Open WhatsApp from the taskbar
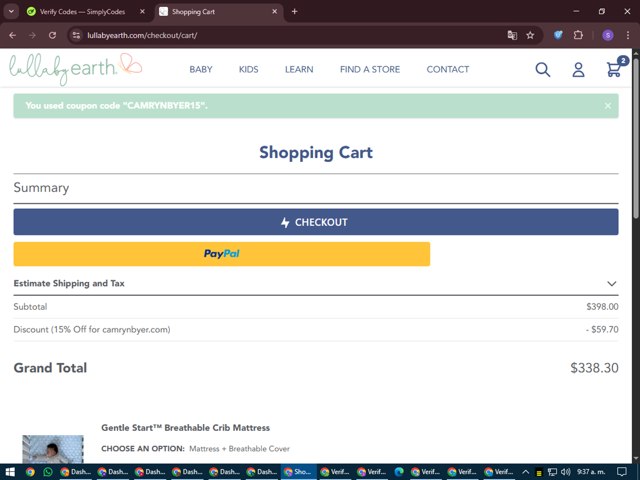Image resolution: width=640 pixels, height=480 pixels. pos(48,472)
